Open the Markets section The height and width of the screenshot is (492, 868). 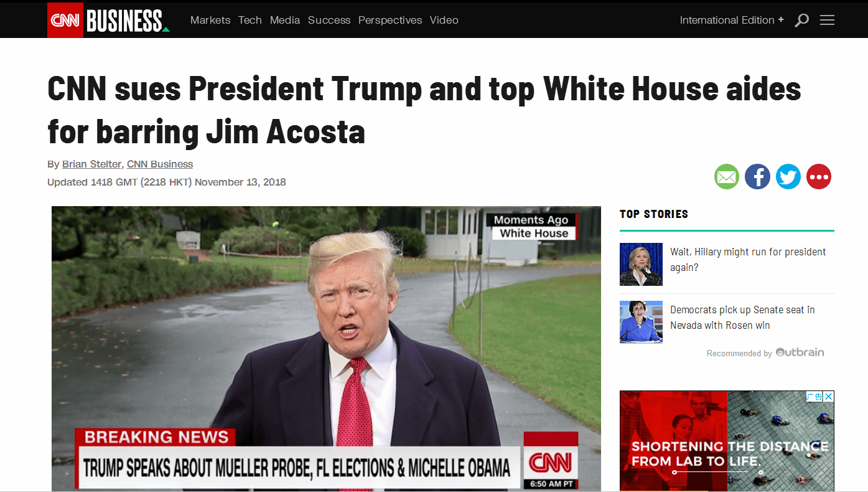coord(210,20)
